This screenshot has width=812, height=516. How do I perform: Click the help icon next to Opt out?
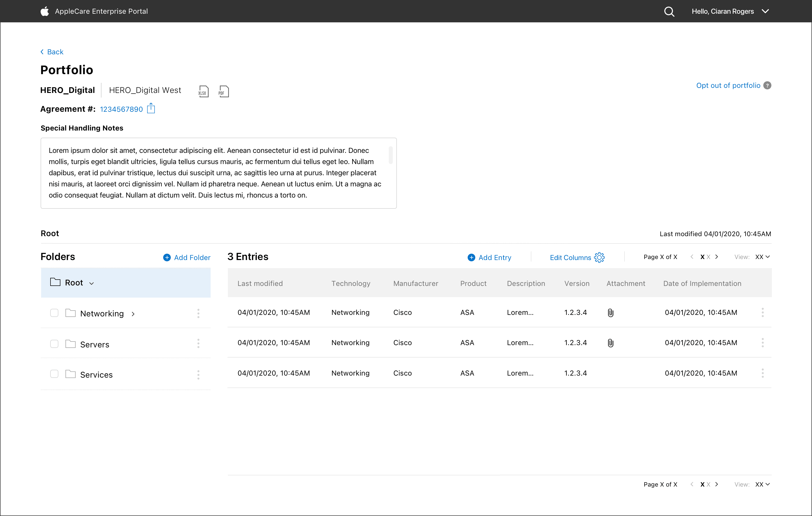[768, 85]
